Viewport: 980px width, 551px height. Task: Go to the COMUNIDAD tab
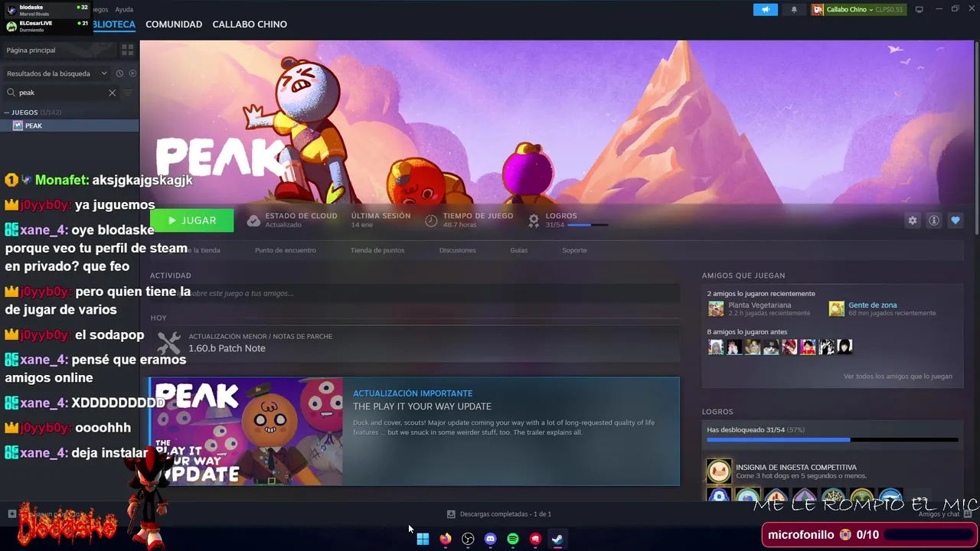click(x=174, y=24)
